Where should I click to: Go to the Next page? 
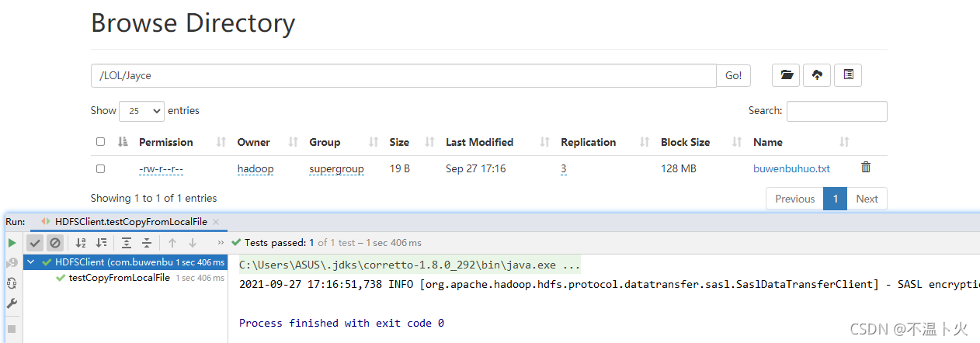tap(867, 199)
